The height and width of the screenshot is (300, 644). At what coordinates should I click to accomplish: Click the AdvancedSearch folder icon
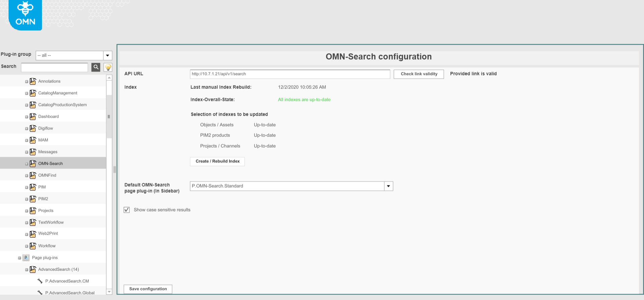click(33, 269)
